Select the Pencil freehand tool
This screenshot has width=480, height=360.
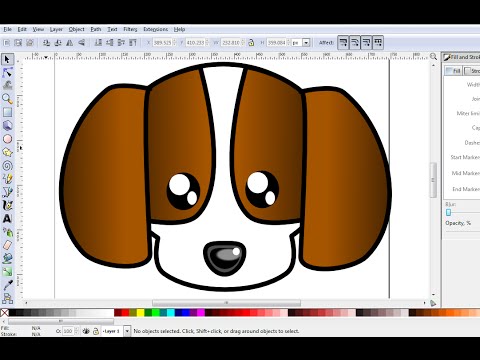[x=7, y=179]
